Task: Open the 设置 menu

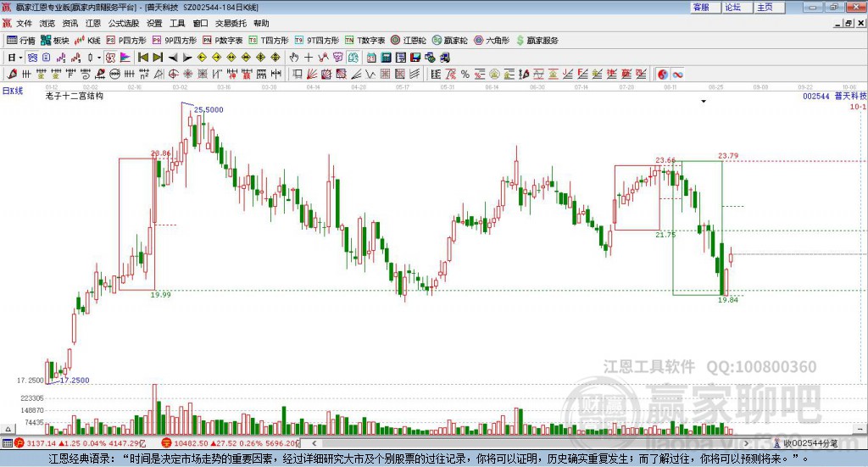Action: [154, 23]
